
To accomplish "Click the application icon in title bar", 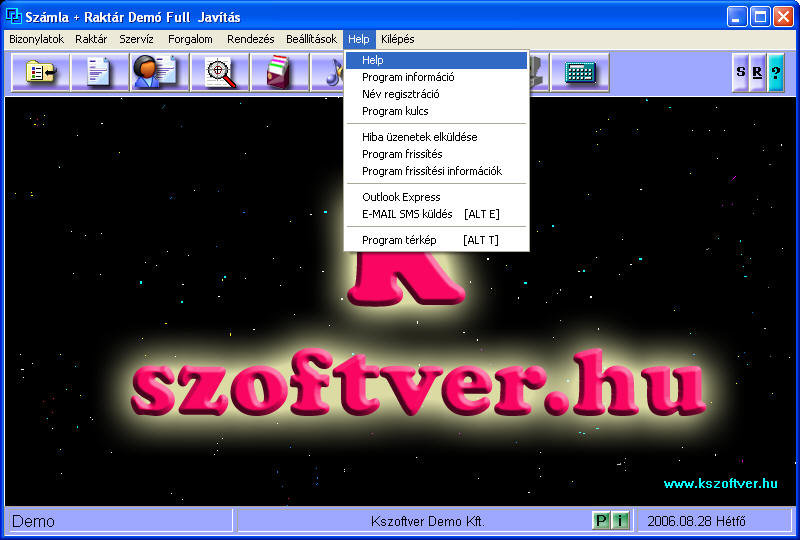I will point(13,16).
